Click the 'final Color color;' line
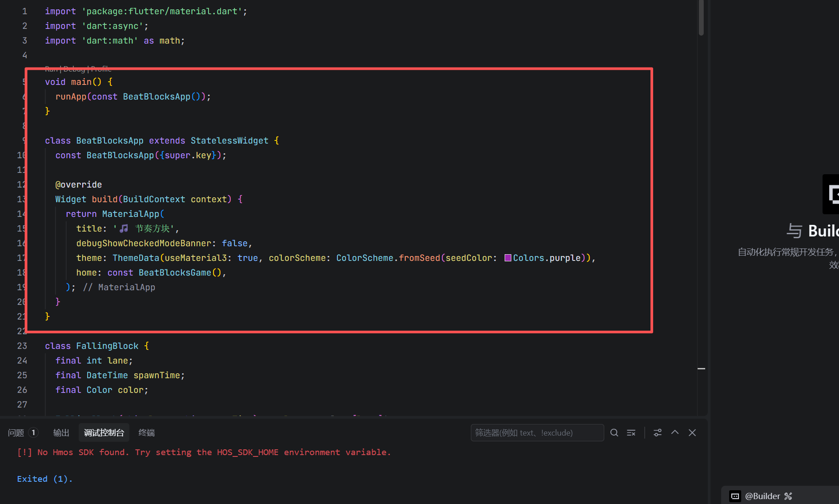839x504 pixels. [102, 390]
